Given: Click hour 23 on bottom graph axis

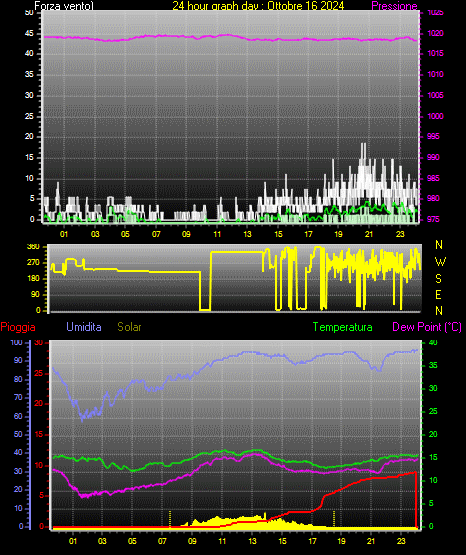Looking at the screenshot, I should 401,541.
